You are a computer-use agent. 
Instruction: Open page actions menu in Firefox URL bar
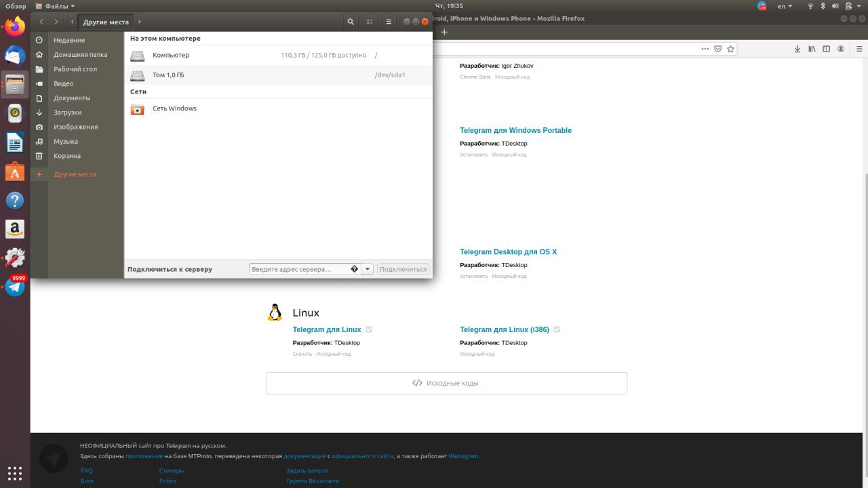(x=705, y=49)
